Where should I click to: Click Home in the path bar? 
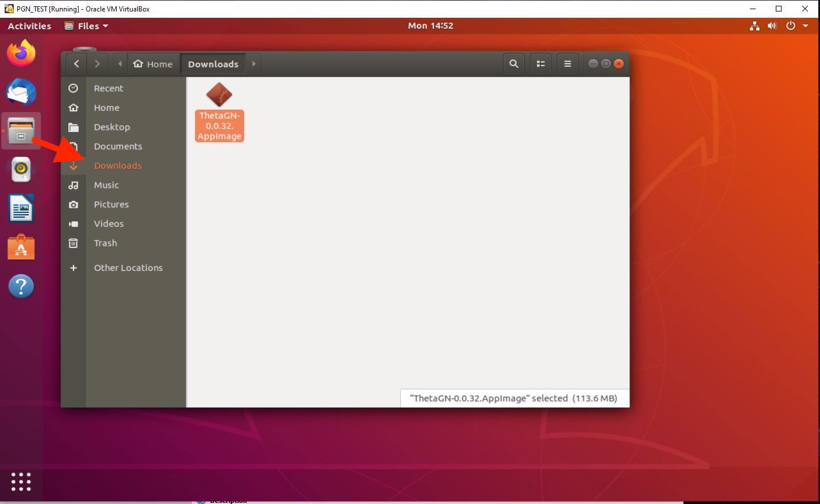coord(153,64)
